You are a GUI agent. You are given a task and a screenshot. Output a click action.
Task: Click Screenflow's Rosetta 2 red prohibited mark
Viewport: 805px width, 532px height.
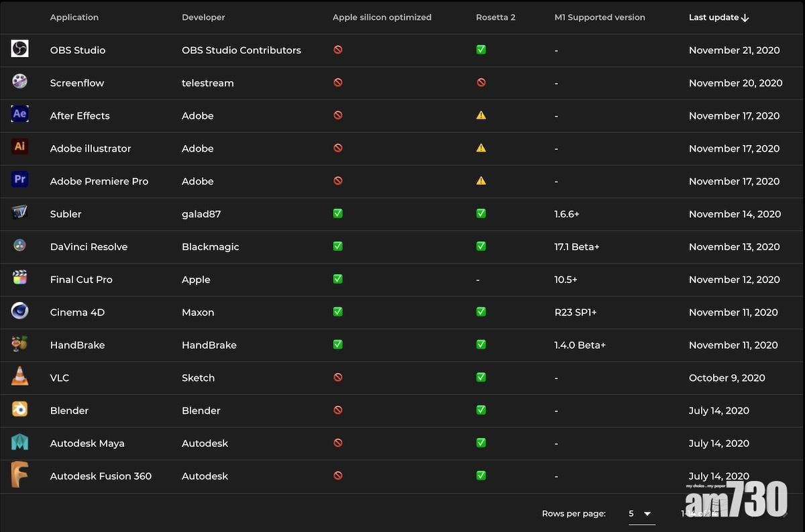[481, 83]
